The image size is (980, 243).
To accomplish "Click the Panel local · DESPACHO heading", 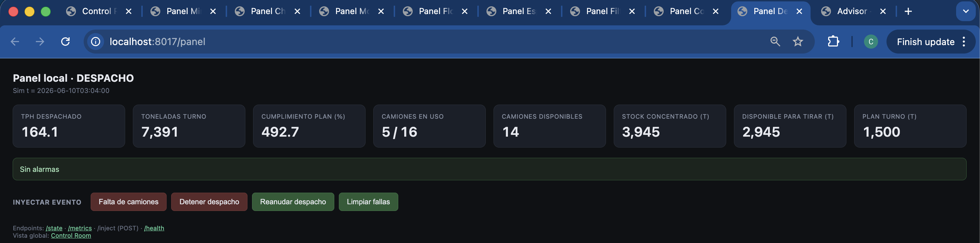I will coord(73,78).
